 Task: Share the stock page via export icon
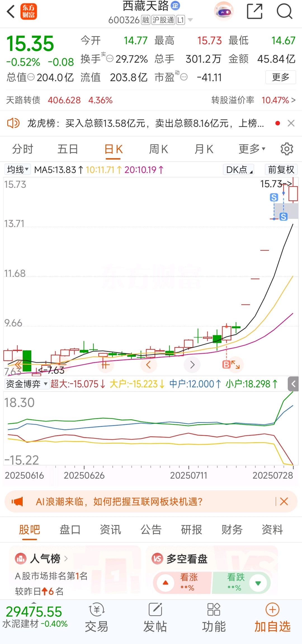click(x=255, y=11)
